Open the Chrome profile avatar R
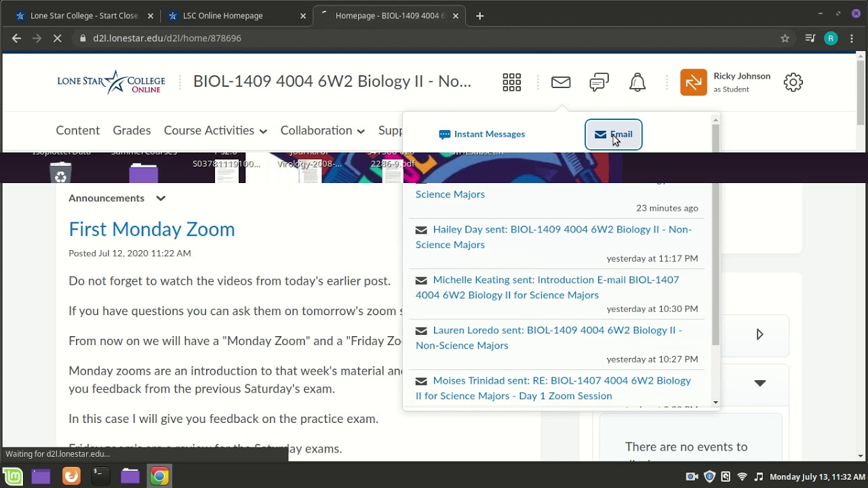Viewport: 868px width, 488px height. coord(831,39)
